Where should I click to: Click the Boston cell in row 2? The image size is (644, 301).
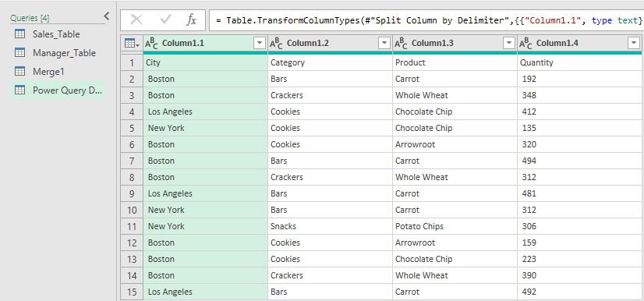coord(205,79)
